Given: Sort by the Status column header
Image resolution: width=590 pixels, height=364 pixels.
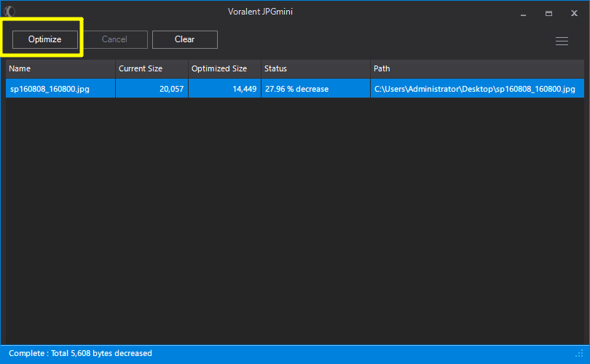Looking at the screenshot, I should coord(315,68).
